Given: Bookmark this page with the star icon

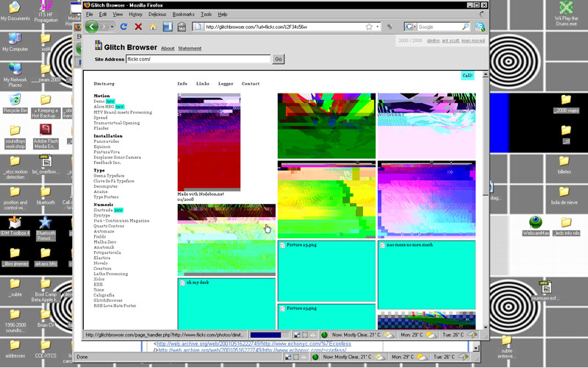Looking at the screenshot, I should tap(369, 26).
